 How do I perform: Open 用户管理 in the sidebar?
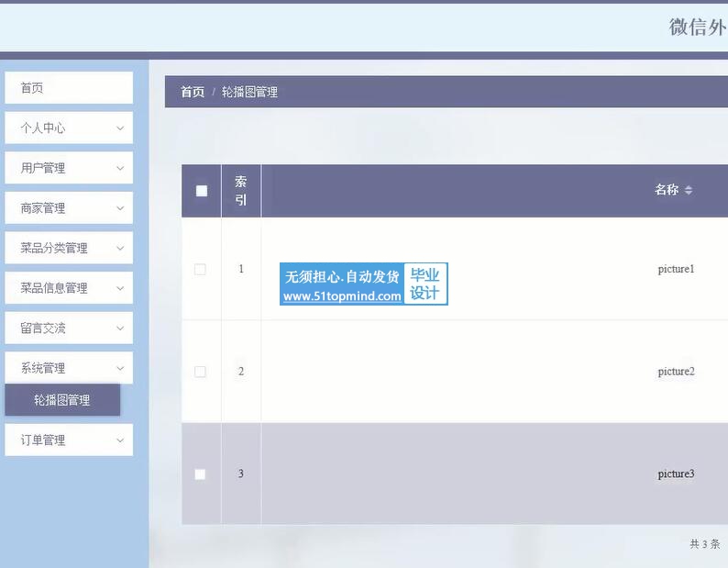[x=69, y=168]
